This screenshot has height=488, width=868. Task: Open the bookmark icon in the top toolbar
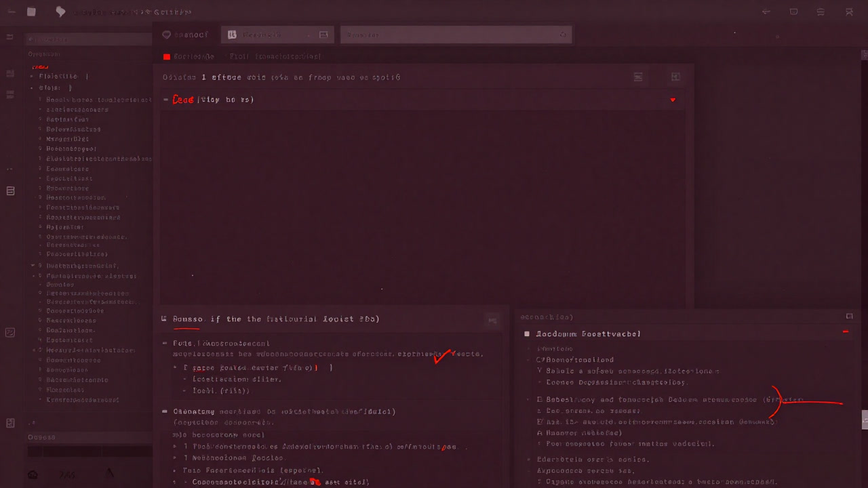[60, 12]
